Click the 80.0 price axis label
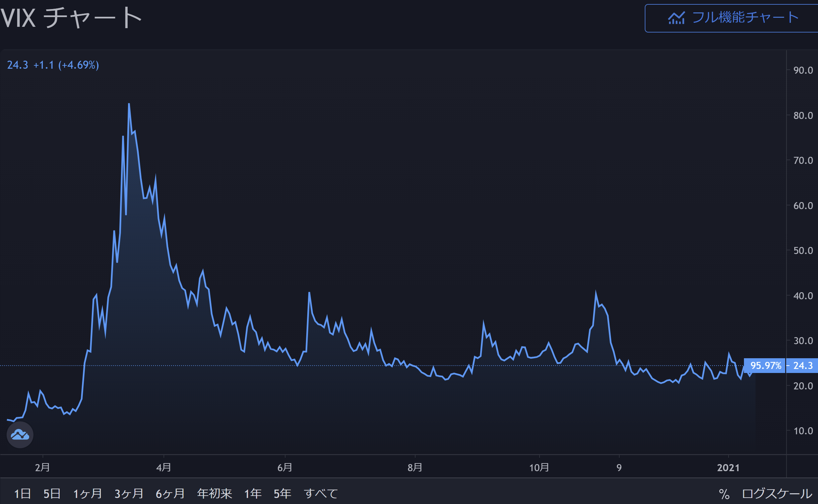The image size is (818, 504). (x=803, y=116)
